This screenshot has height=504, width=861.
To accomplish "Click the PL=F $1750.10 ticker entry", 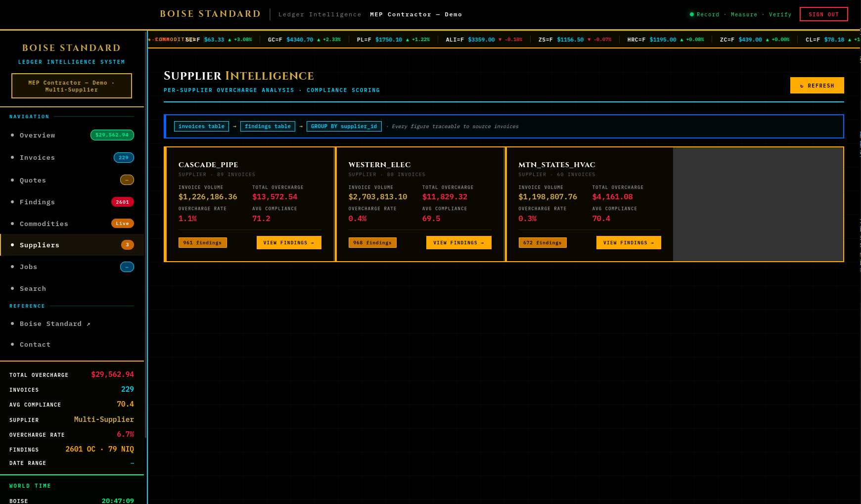I will [393, 40].
